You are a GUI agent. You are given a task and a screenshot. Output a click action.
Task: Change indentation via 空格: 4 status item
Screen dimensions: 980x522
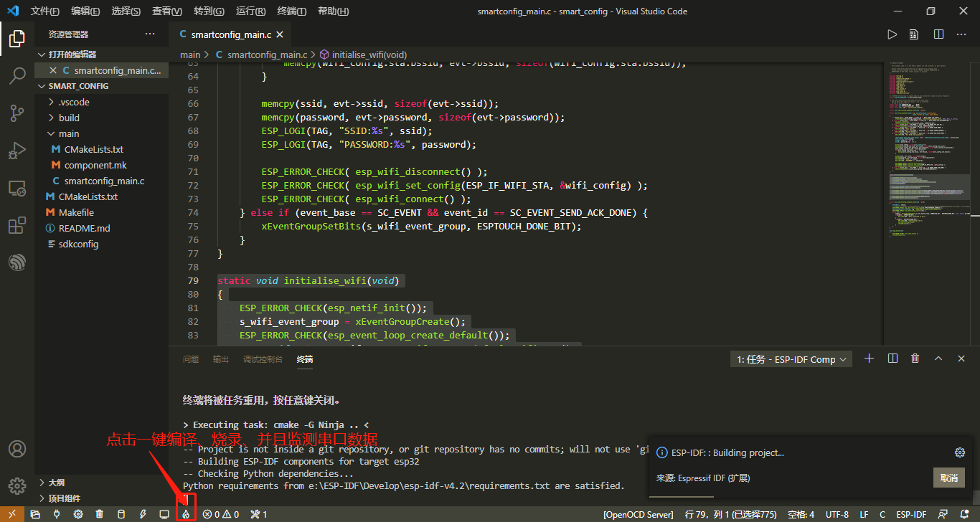(x=801, y=514)
